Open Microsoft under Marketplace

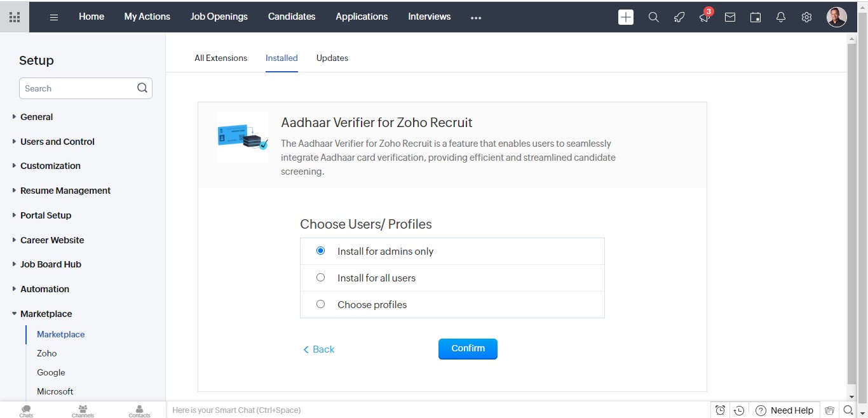(55, 391)
